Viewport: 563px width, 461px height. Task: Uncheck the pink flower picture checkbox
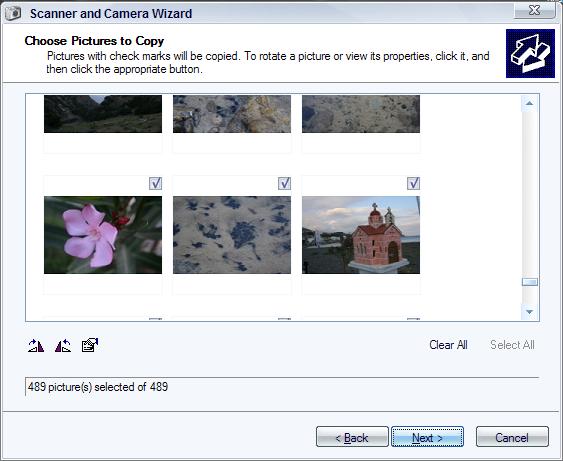[x=155, y=183]
